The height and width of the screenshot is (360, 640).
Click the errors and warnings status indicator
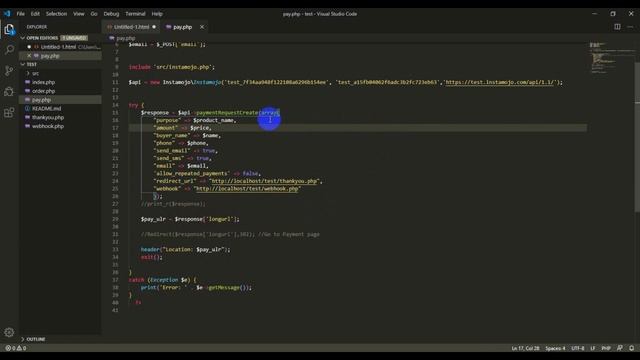click(x=16, y=348)
